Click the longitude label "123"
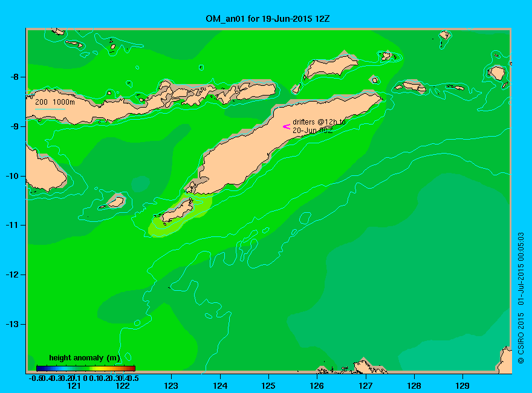The width and height of the screenshot is (532, 393). [x=171, y=386]
